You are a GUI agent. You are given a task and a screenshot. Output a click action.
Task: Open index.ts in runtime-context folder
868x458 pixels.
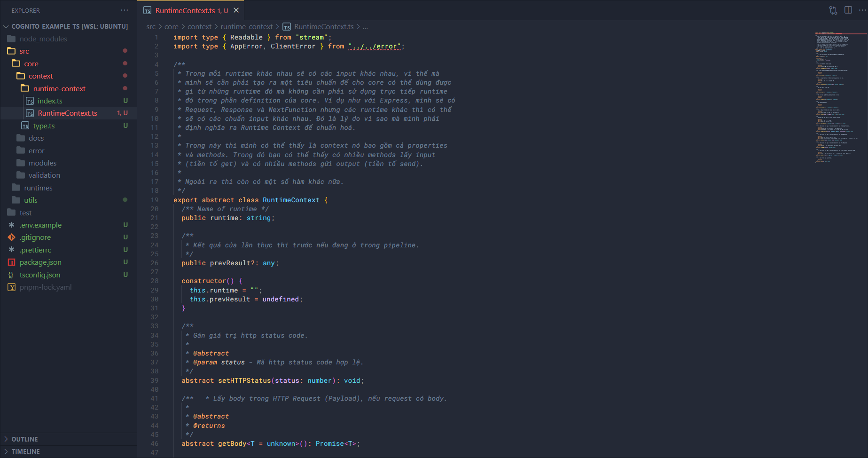pos(50,101)
